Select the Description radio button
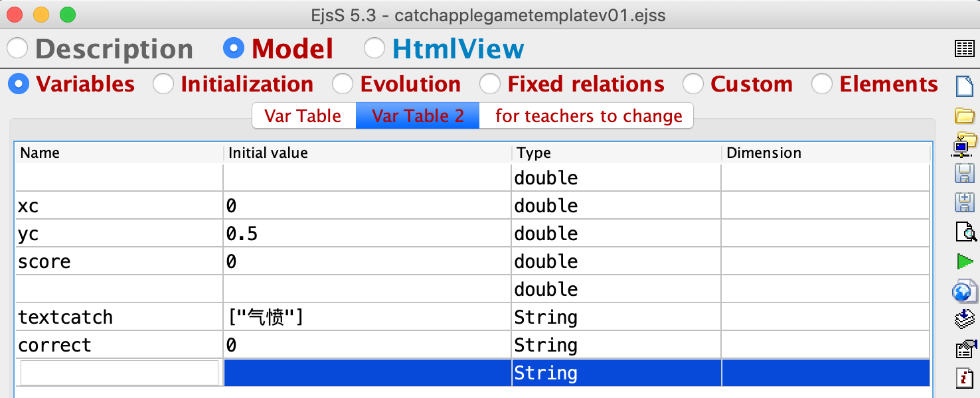 pyautogui.click(x=18, y=48)
